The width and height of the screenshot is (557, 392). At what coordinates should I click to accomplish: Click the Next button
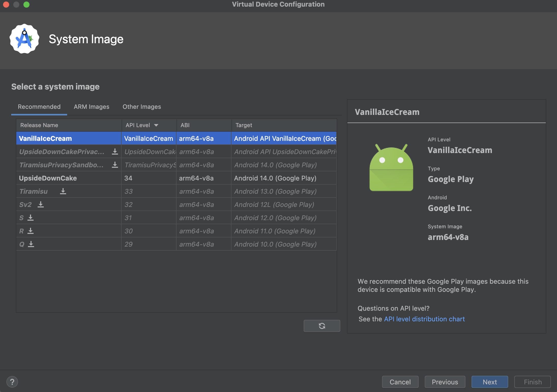[x=490, y=381]
